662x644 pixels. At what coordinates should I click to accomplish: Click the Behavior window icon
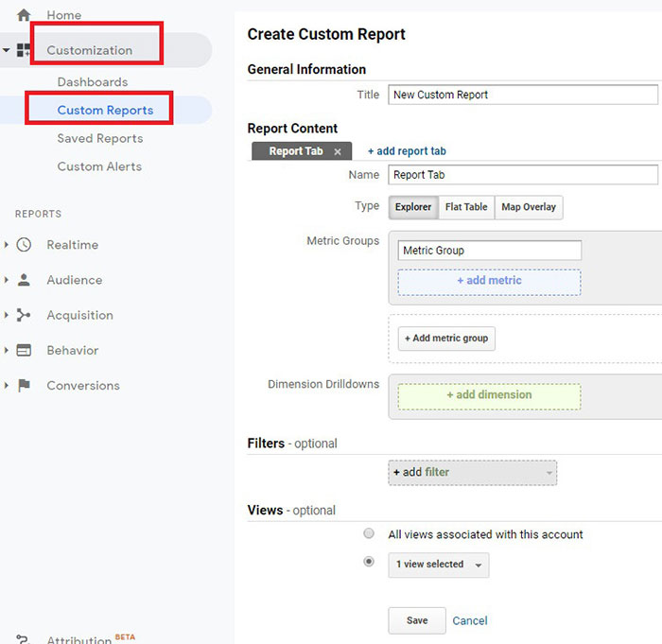pos(25,350)
